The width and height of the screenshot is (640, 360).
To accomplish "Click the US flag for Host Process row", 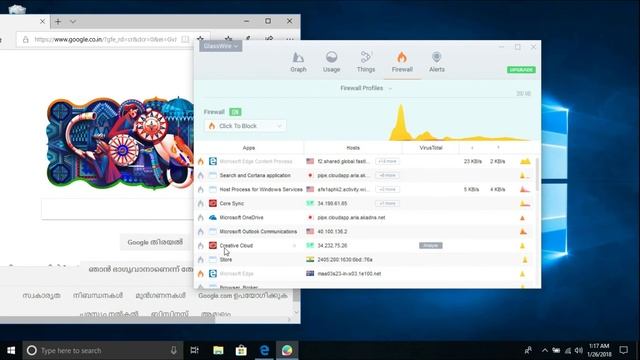I will pos(310,189).
